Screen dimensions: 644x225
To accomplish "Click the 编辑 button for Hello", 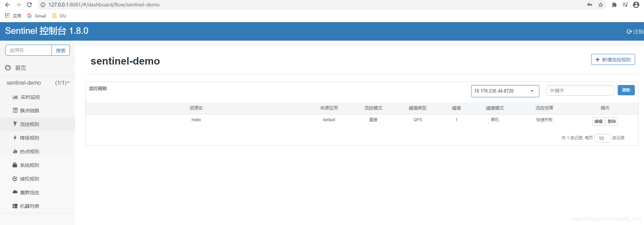I will click(x=598, y=121).
